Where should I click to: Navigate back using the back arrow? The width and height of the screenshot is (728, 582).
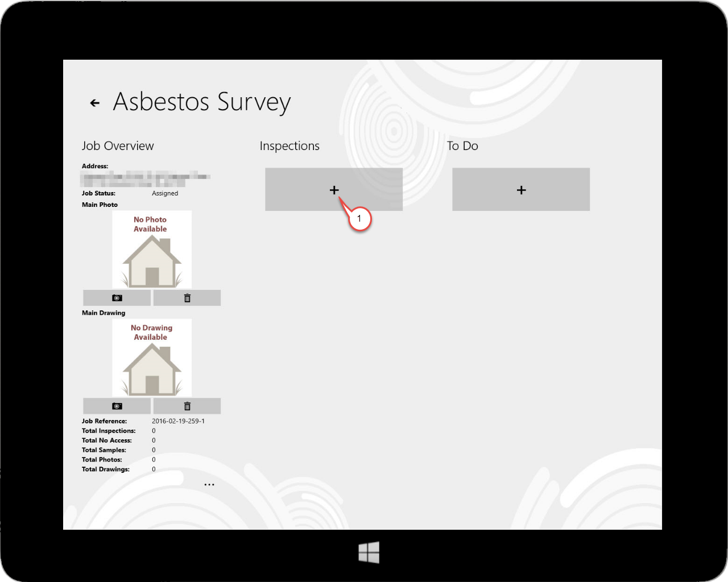point(94,102)
